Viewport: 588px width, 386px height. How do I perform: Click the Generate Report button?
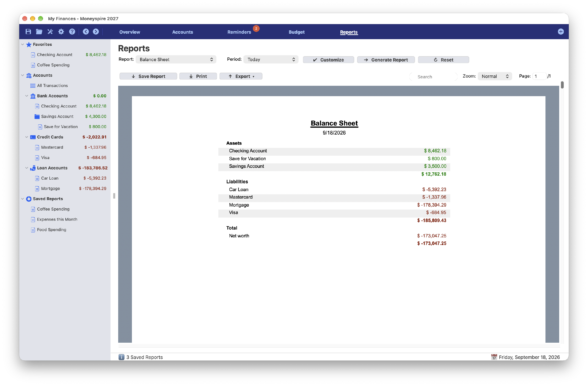coord(386,60)
